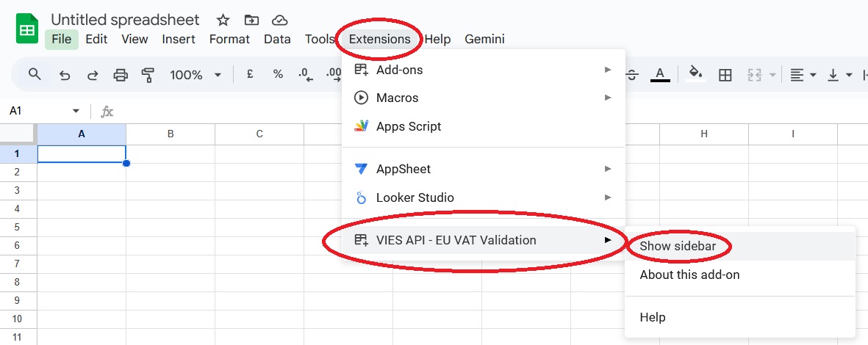Open the Edit menu
Viewport: 868px width, 345px height.
coord(96,39)
